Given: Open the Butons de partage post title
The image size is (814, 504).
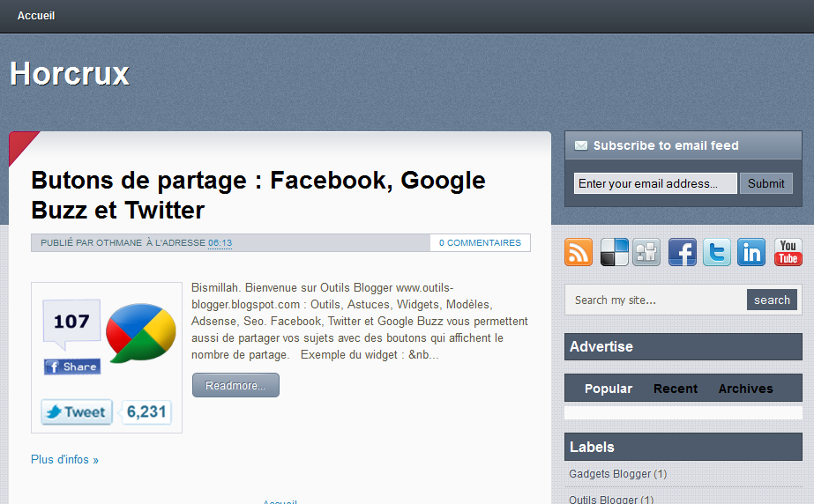Looking at the screenshot, I should pyautogui.click(x=258, y=195).
